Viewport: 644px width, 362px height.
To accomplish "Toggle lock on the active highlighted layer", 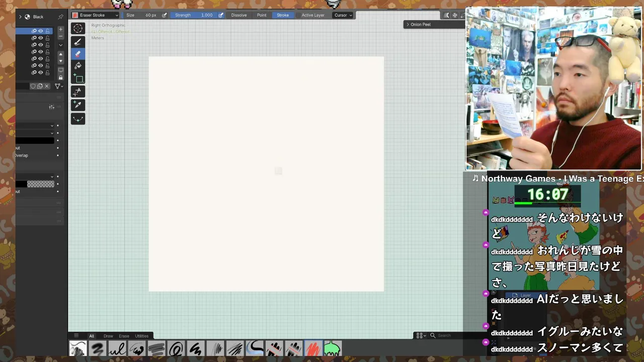I will coord(48,31).
